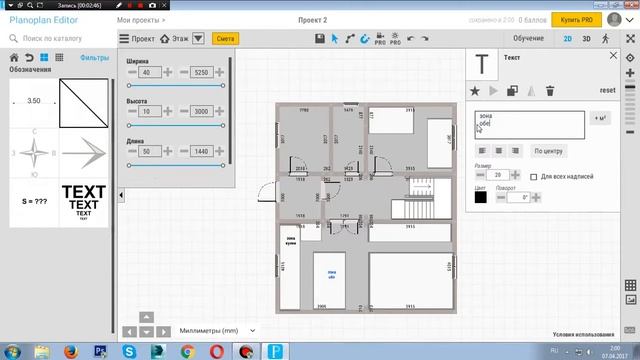Adjust the Высота range slider
The width and height of the screenshot is (640, 360).
tap(176, 125)
